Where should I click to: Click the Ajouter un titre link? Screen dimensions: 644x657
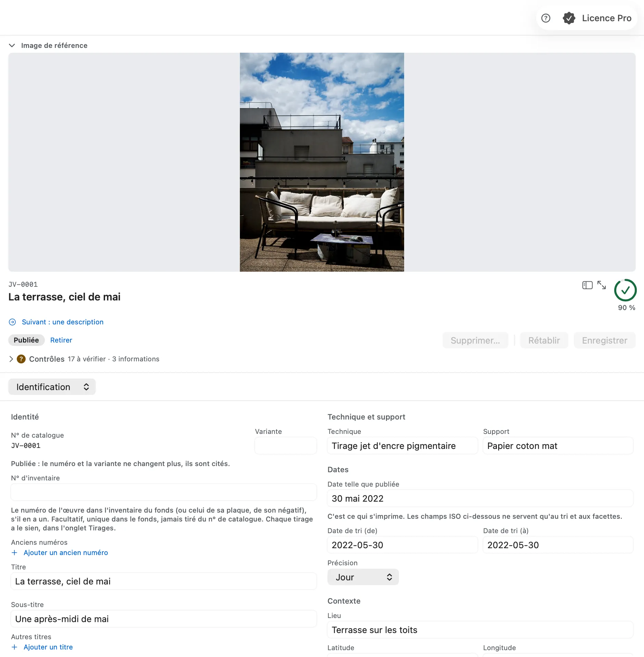pos(48,647)
